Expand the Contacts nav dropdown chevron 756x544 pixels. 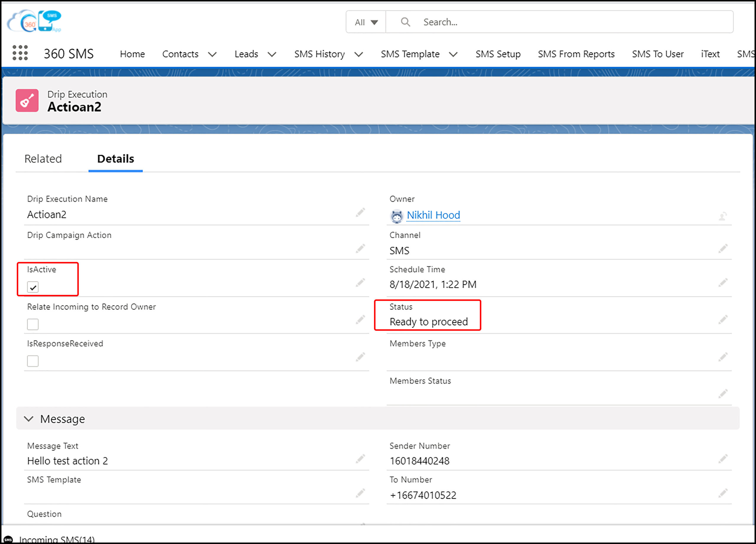pos(212,54)
